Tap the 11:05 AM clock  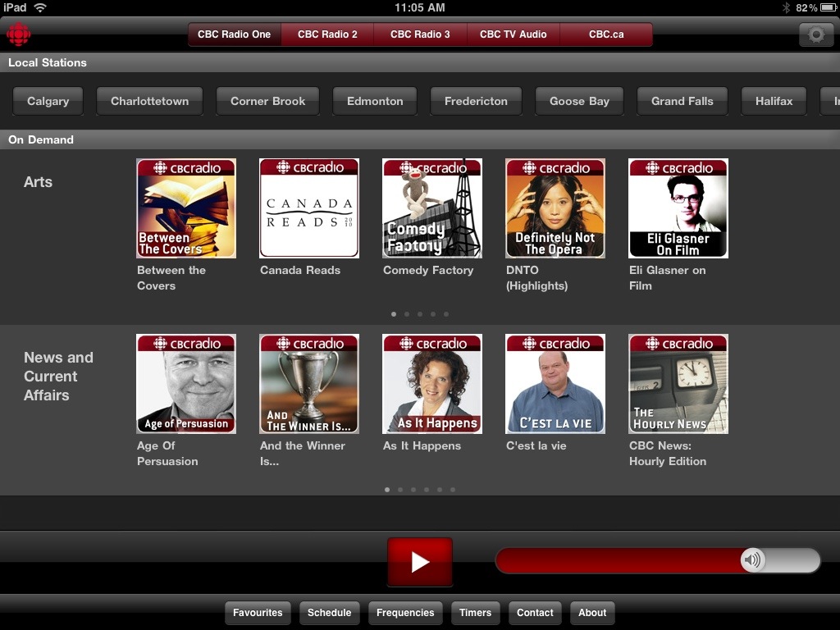pyautogui.click(x=420, y=7)
